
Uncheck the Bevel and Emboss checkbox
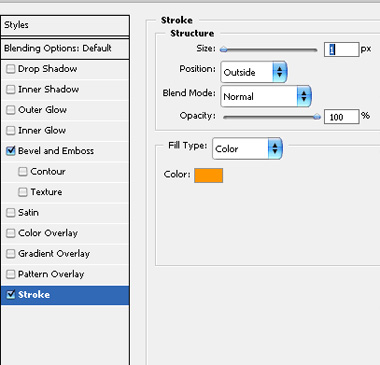pos(11,151)
